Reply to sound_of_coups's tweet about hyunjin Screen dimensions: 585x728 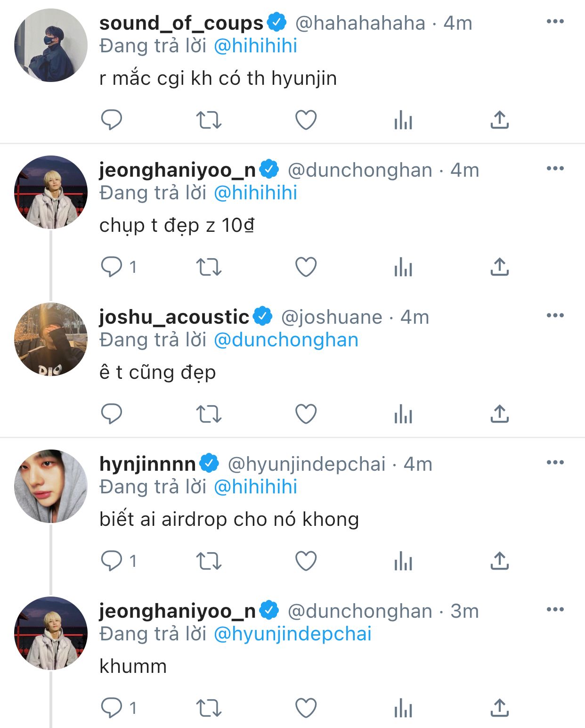point(112,120)
